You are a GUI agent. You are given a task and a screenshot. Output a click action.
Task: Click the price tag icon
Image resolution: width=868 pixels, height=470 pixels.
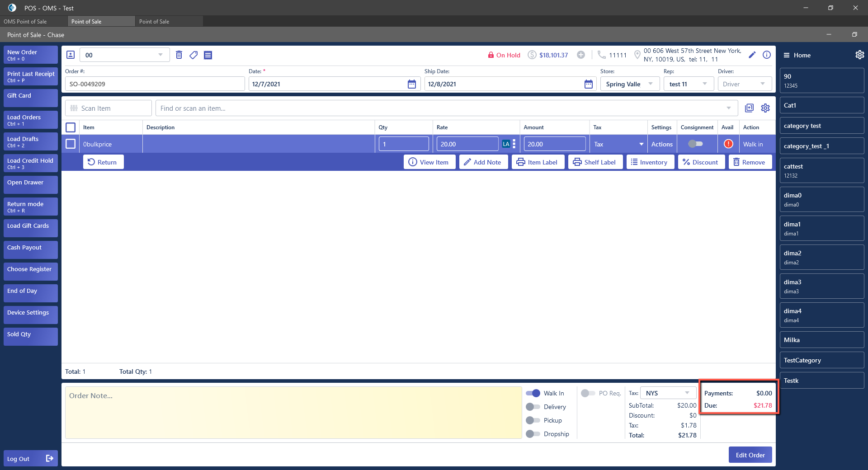193,55
